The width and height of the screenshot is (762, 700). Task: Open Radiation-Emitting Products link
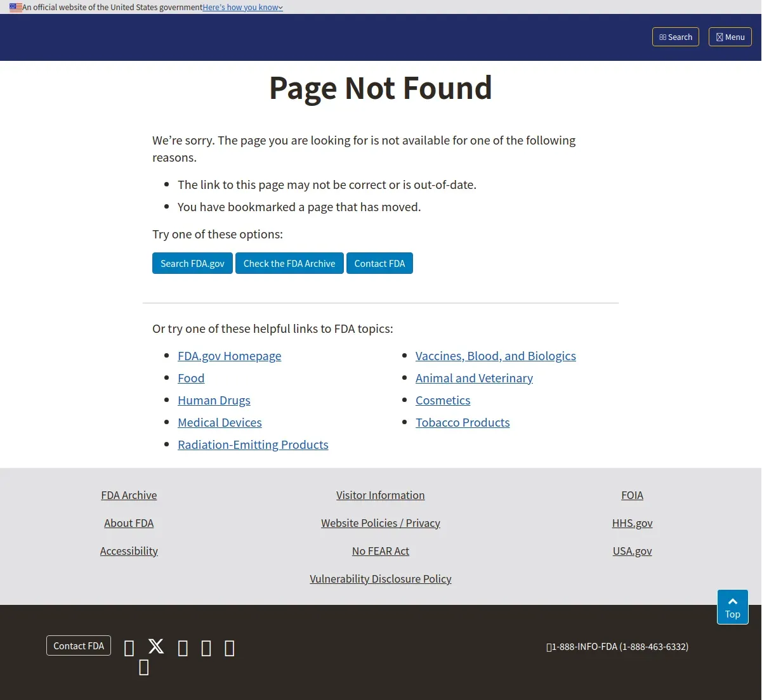(x=253, y=445)
